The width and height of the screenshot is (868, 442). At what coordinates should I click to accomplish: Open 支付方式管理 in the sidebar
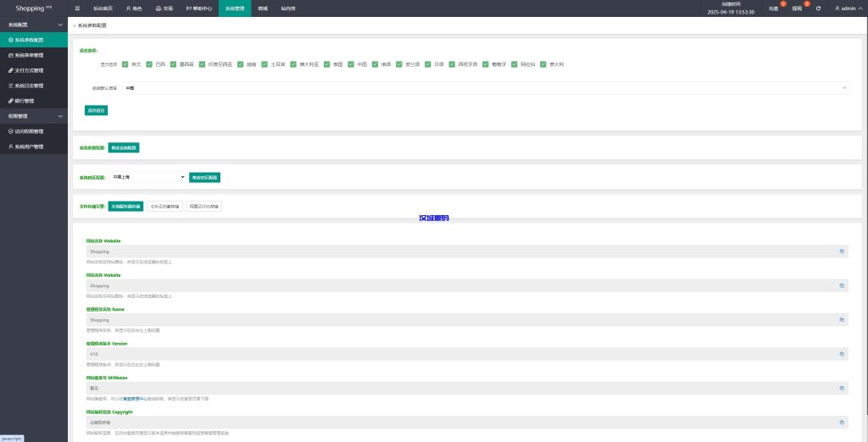[29, 70]
